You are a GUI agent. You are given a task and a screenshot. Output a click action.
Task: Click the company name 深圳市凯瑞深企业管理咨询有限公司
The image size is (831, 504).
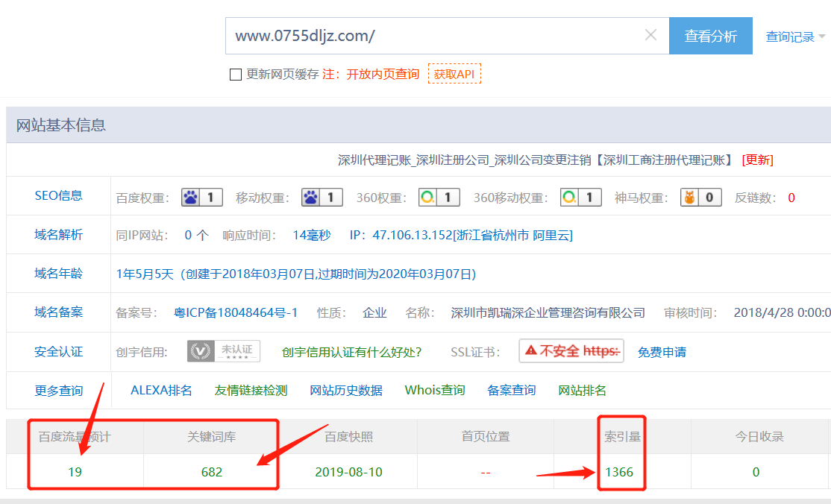548,312
